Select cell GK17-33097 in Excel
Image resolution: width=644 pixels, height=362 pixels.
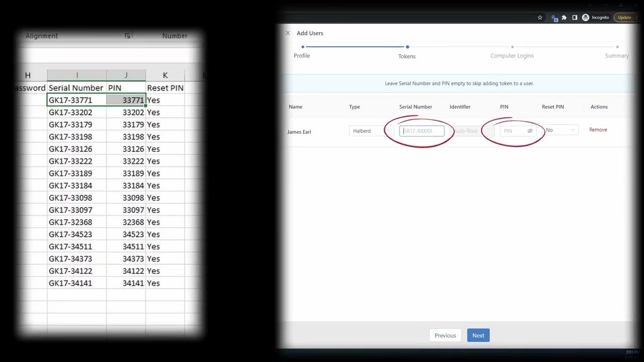[x=77, y=210]
